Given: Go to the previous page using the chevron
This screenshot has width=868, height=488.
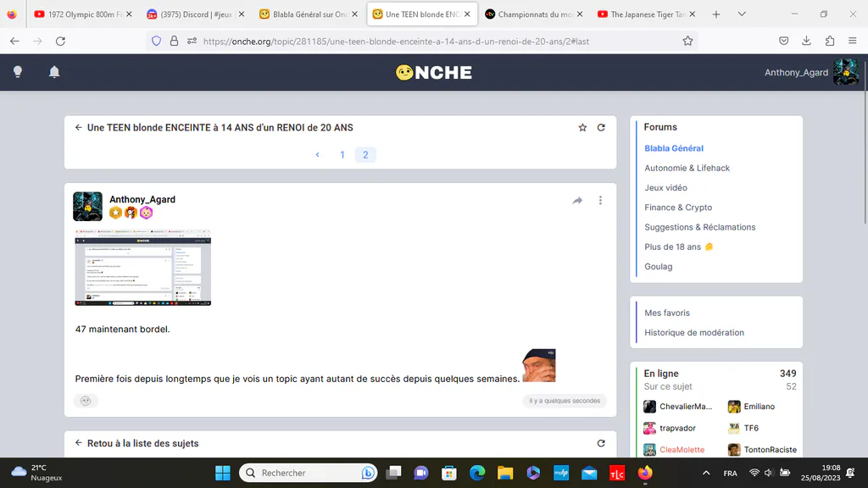Looking at the screenshot, I should (317, 155).
